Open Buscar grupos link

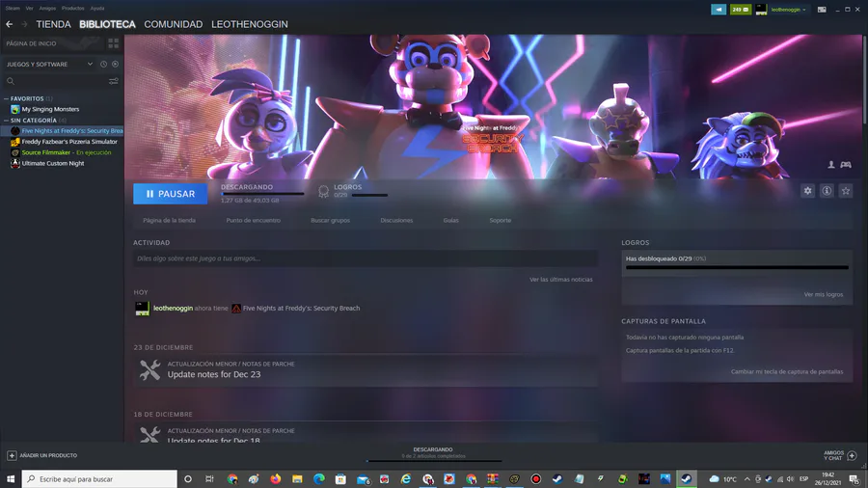(330, 220)
